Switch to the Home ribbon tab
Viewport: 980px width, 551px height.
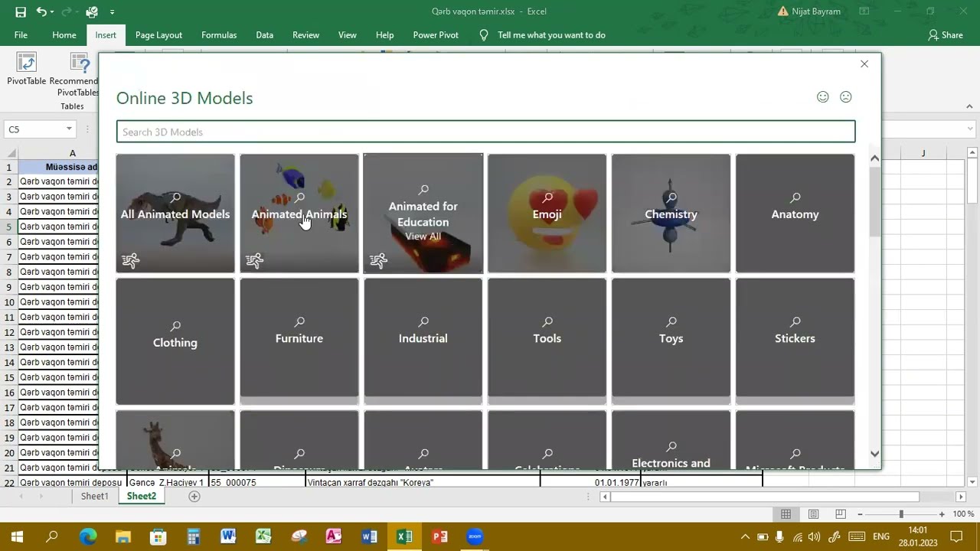[64, 35]
